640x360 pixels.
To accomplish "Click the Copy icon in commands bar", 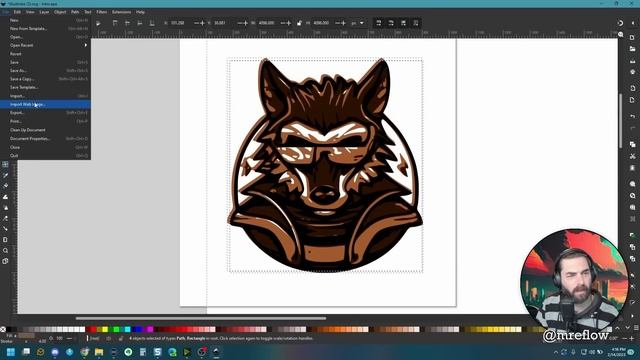I will pyautogui.click(x=632, y=144).
